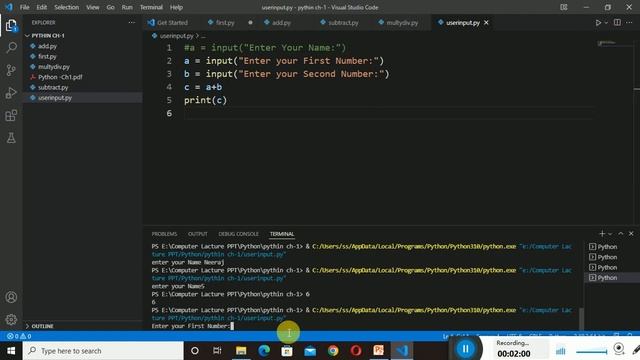Open Mail app from taskbar
The image size is (640, 360).
310,351
